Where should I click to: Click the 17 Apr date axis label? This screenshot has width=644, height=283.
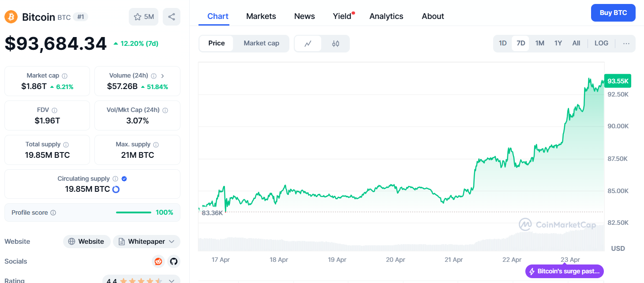(x=221, y=260)
